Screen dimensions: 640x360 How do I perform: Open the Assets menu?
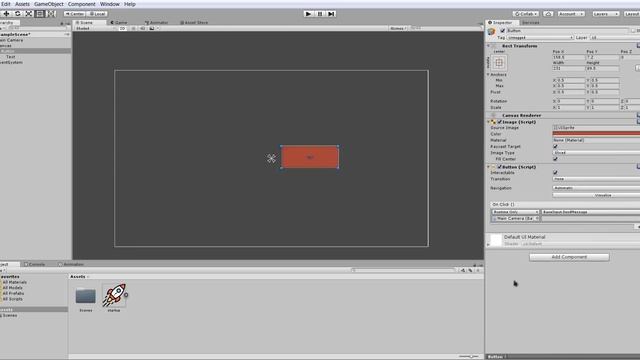point(22,4)
